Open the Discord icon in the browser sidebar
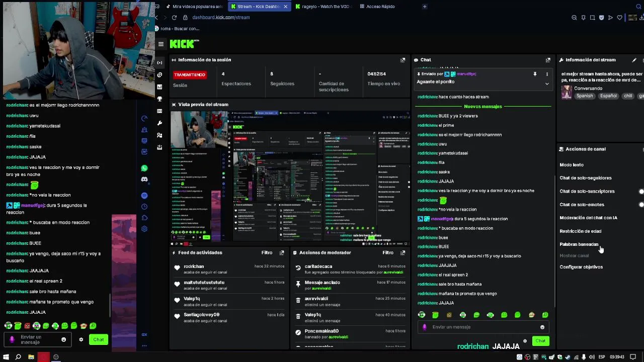 click(x=144, y=179)
